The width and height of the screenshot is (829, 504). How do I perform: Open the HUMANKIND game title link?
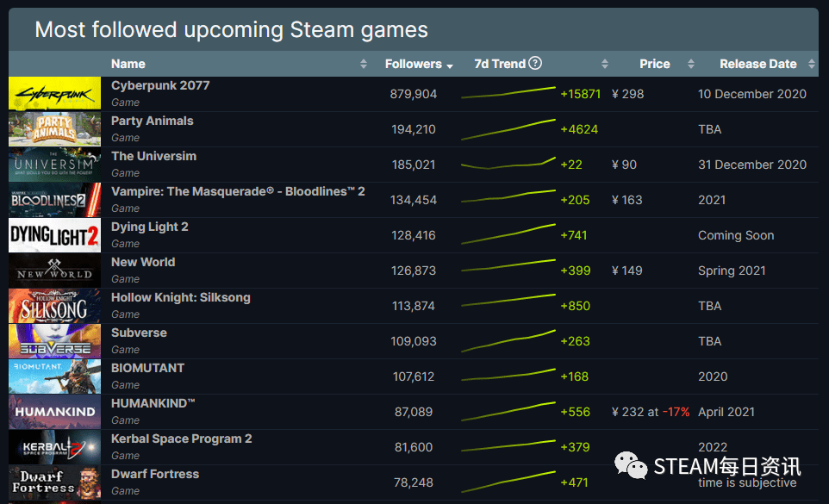(153, 403)
